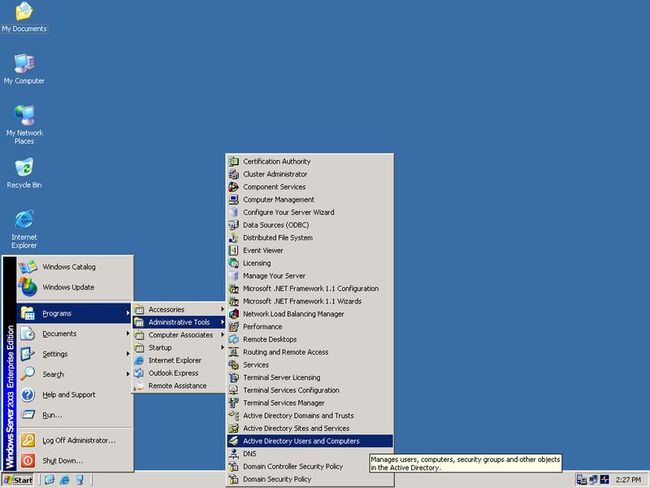Open Help and Support

click(x=75, y=394)
